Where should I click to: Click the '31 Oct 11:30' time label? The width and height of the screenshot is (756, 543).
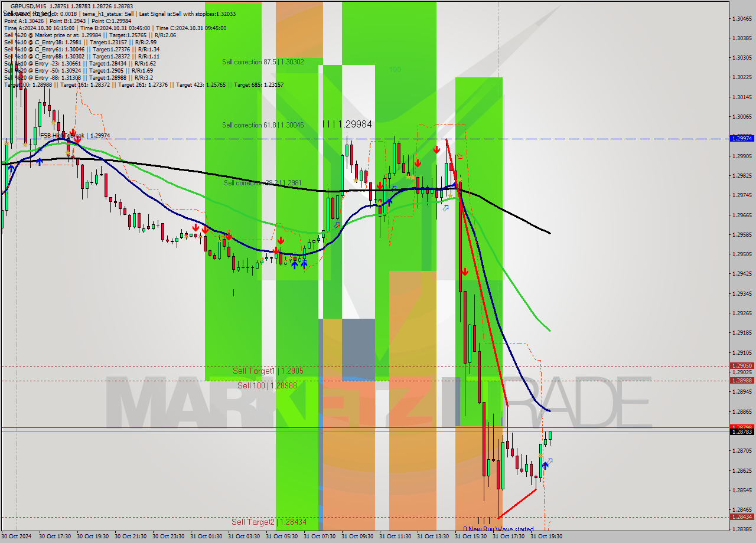click(x=395, y=537)
